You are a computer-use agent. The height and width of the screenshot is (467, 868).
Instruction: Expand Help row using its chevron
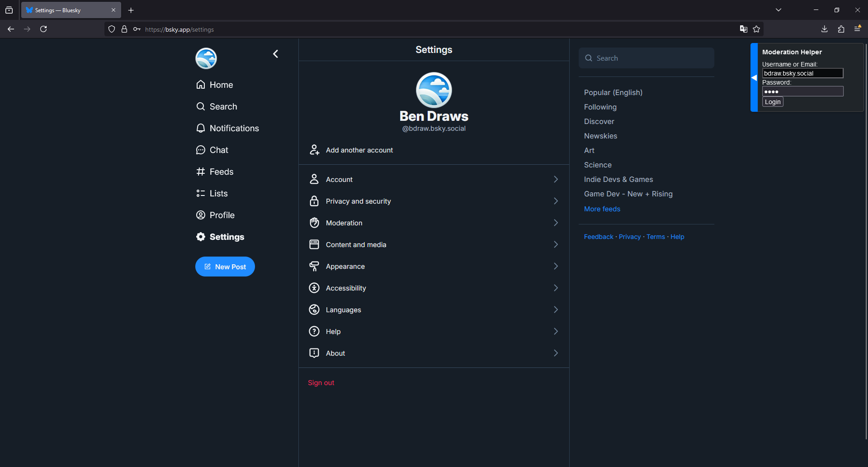pos(556,331)
